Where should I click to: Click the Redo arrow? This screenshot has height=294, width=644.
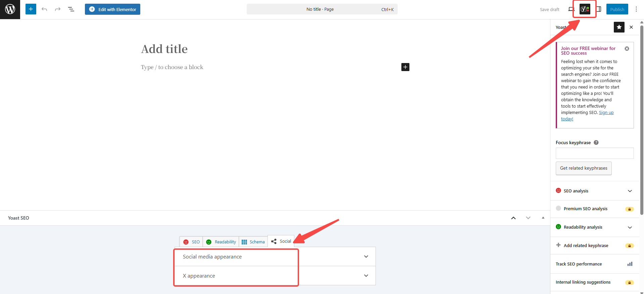[58, 9]
